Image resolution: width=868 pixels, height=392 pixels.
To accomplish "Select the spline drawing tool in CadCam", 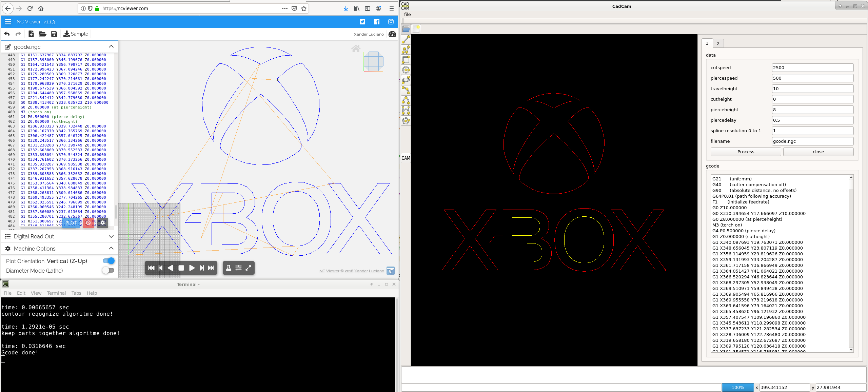I will pos(406,90).
